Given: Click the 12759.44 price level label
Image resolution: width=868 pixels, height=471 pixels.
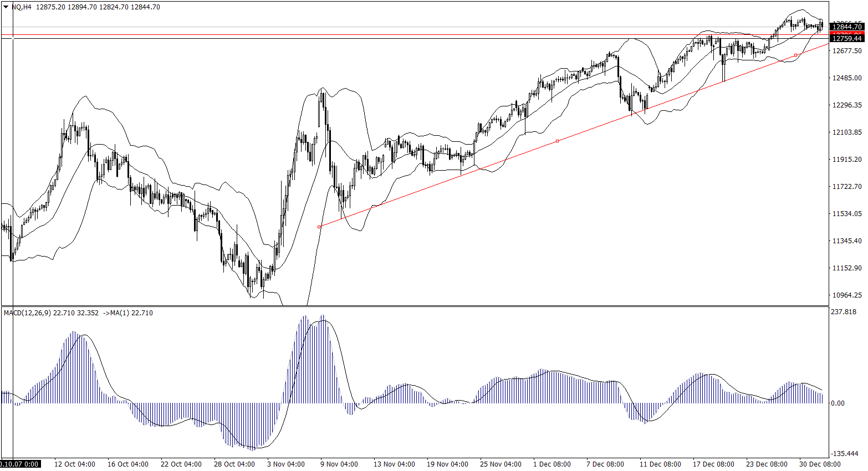Looking at the screenshot, I should (847, 39).
